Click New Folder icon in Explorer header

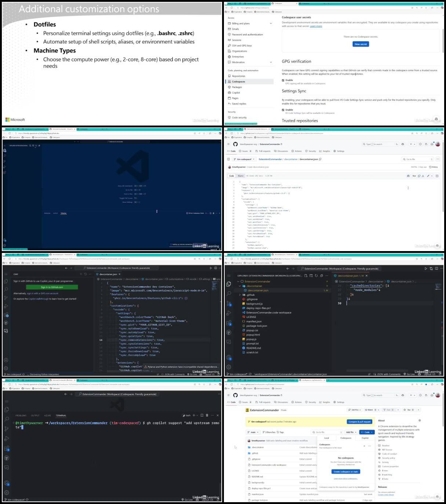pyautogui.click(x=311, y=276)
